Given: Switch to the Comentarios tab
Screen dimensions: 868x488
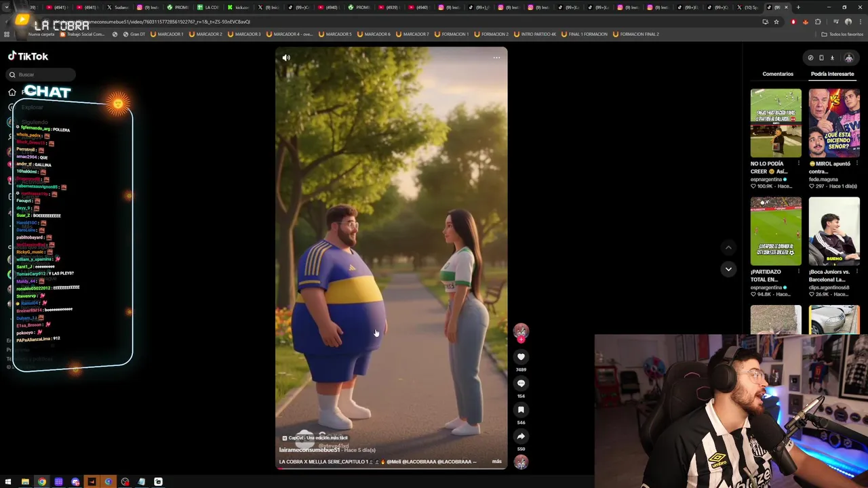Looking at the screenshot, I should coord(778,74).
